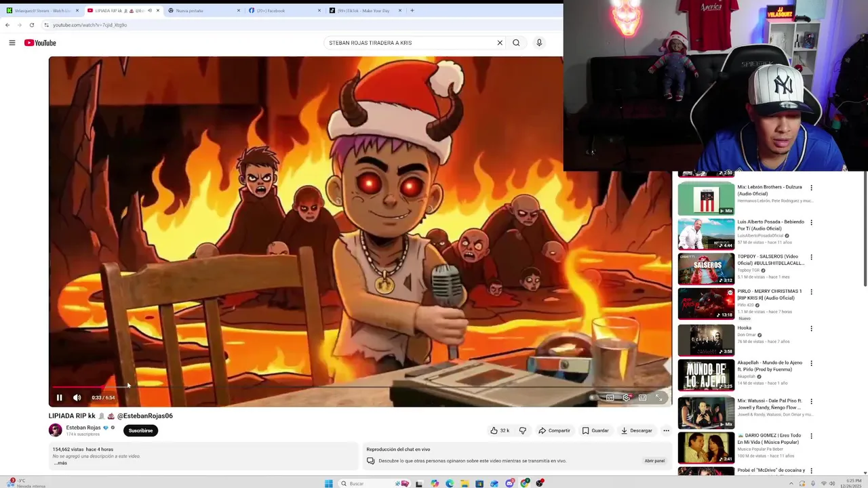Viewport: 868px width, 488px height.
Task: Close the LIPIADA RIP kk YouTube tab
Action: pos(158,11)
